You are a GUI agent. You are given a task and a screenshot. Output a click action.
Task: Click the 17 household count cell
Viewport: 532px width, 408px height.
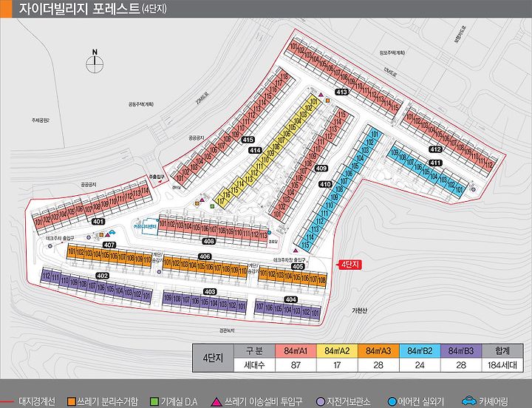coord(337,365)
